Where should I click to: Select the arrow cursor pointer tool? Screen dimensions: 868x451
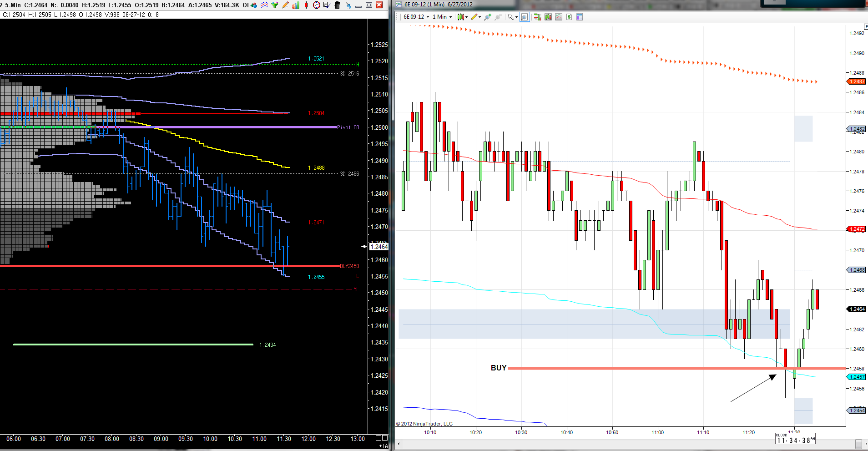tap(511, 17)
